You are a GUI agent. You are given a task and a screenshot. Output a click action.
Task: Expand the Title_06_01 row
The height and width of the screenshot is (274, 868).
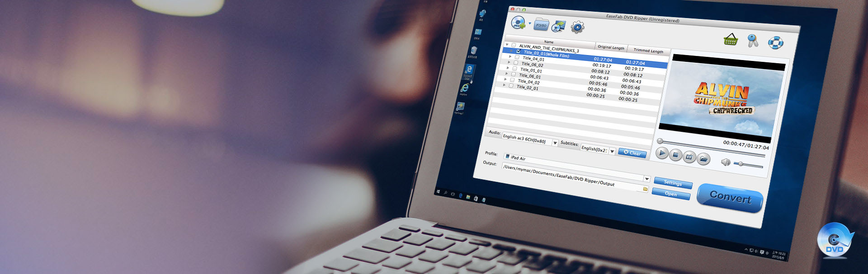coord(507,73)
